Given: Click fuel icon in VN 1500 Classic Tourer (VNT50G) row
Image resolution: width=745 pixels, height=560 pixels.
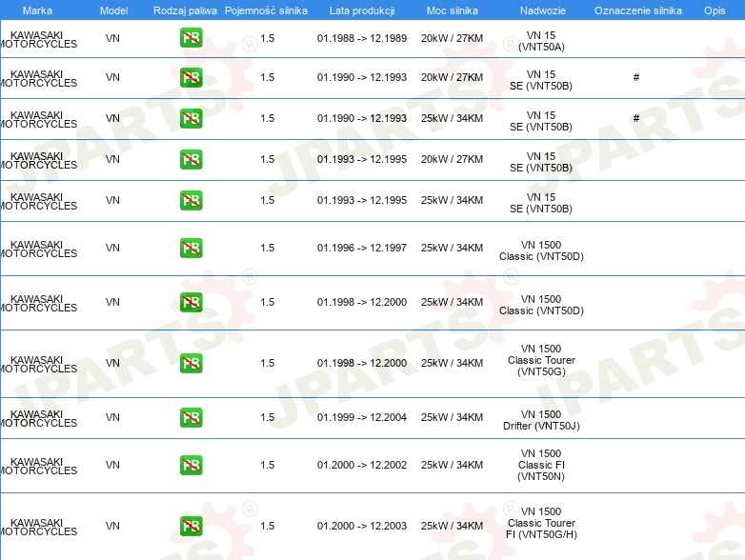Looking at the screenshot, I should [191, 364].
